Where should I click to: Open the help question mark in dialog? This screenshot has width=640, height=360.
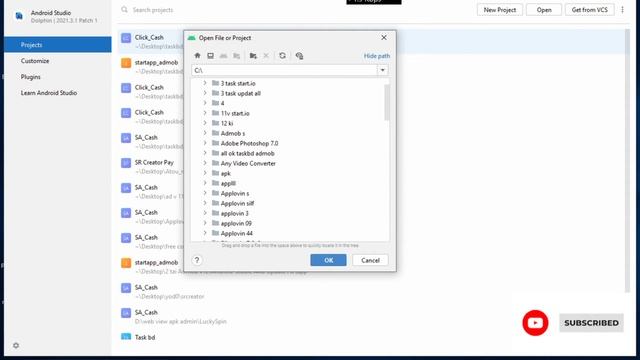(x=197, y=260)
